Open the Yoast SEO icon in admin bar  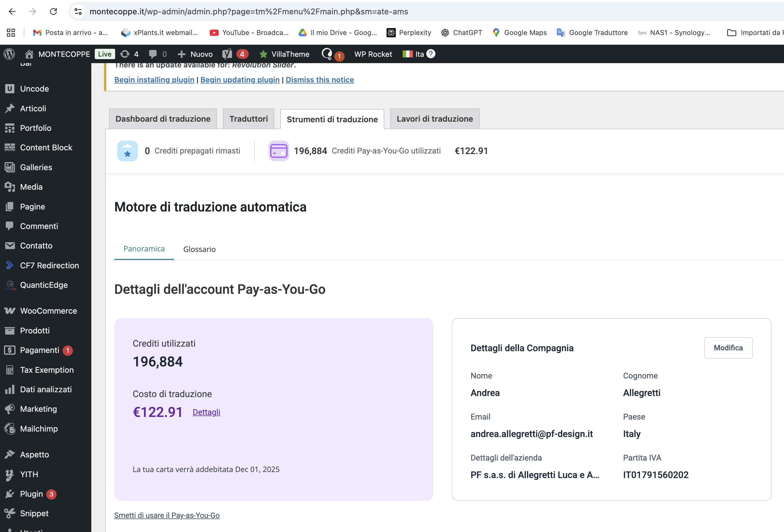[227, 54]
